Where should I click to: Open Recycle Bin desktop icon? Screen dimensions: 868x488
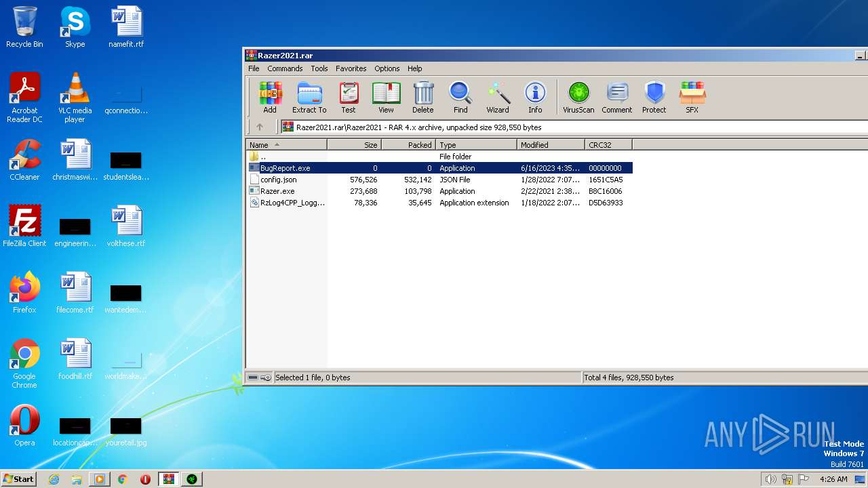24,28
